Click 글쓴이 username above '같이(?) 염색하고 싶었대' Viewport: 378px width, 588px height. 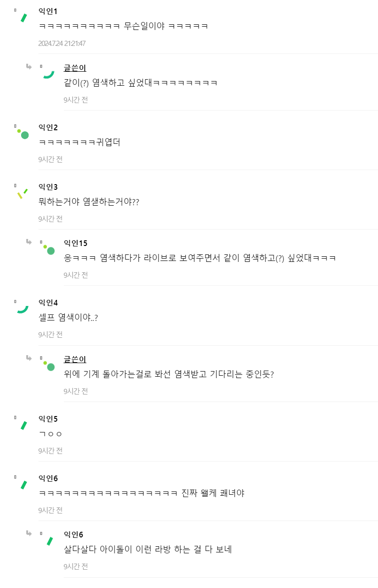(x=75, y=68)
